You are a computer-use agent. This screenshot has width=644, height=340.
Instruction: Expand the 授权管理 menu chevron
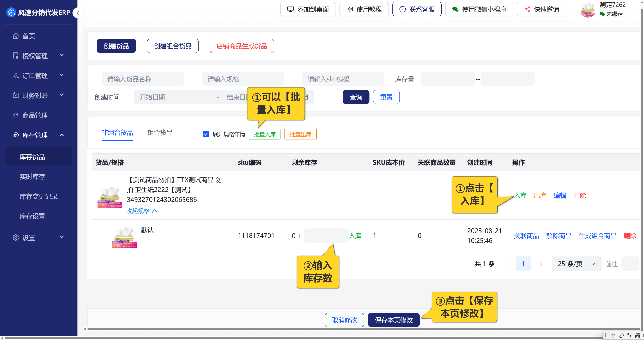pos(62,55)
